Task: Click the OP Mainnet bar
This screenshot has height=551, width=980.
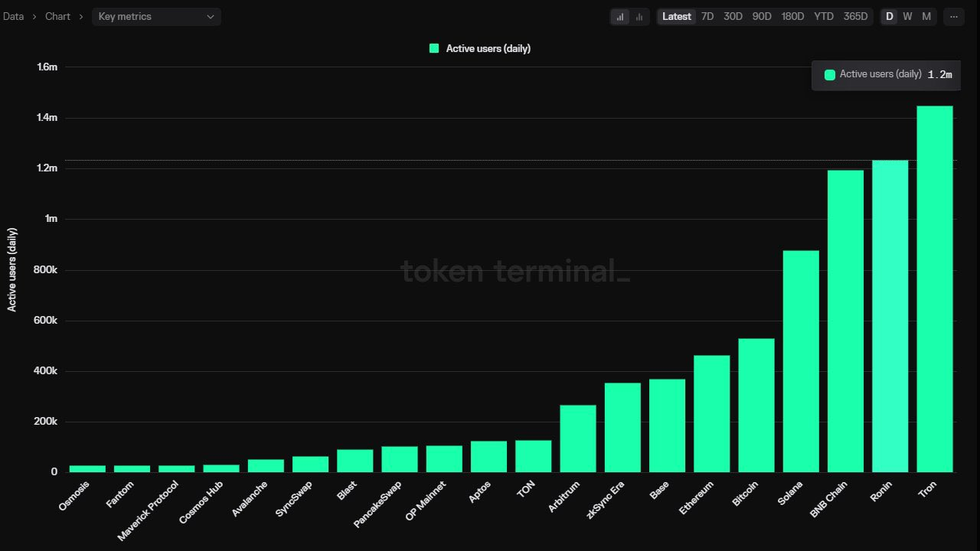Action: 445,459
